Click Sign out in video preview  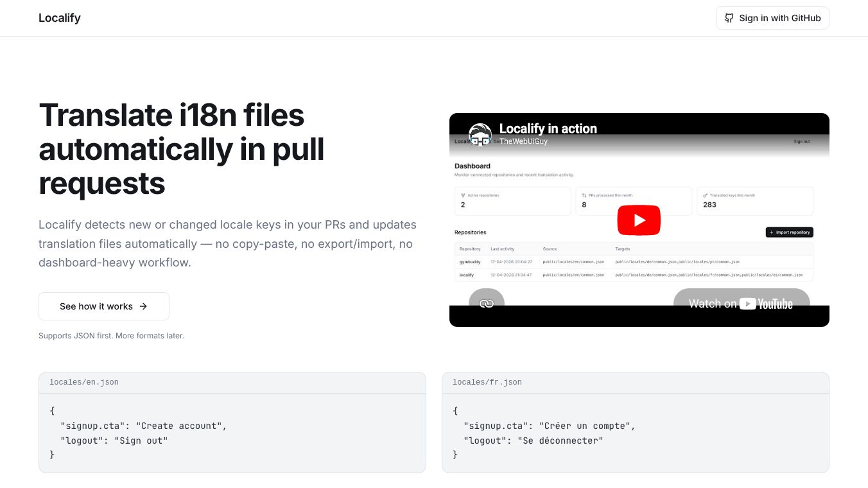(x=802, y=141)
